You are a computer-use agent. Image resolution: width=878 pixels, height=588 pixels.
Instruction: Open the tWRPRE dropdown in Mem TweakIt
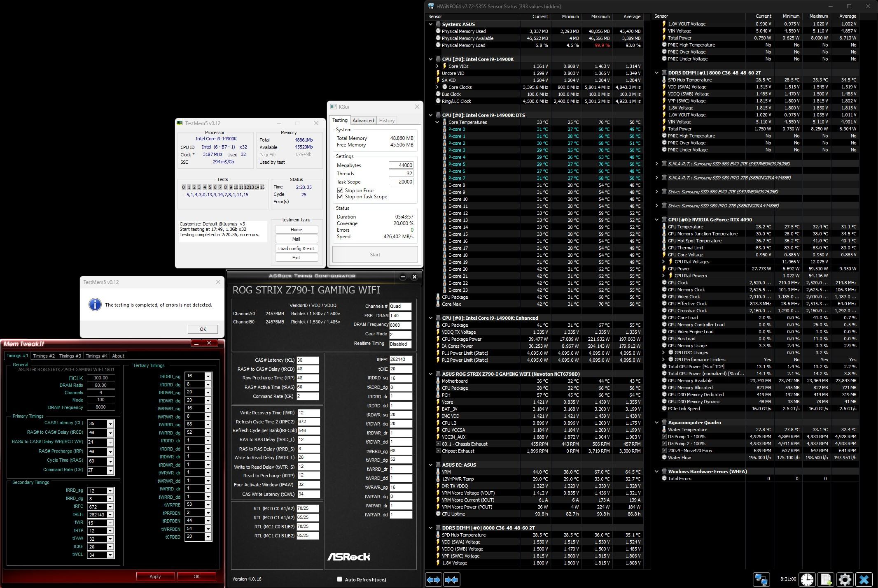click(x=208, y=504)
